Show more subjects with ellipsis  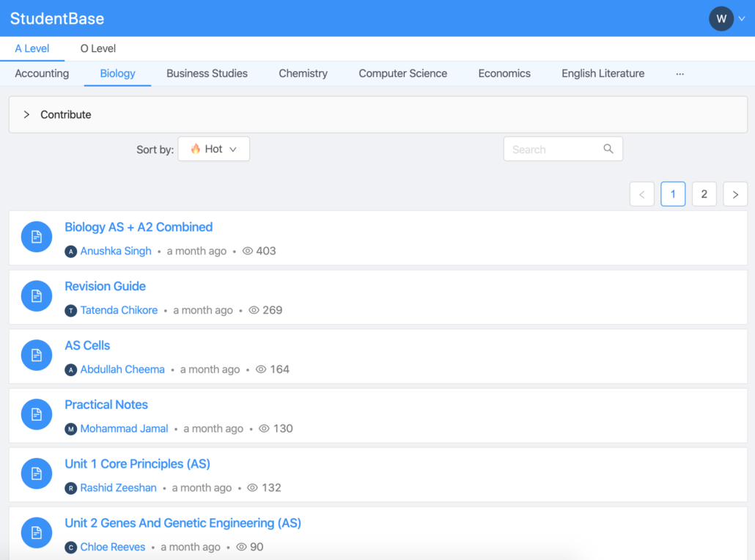coord(680,74)
